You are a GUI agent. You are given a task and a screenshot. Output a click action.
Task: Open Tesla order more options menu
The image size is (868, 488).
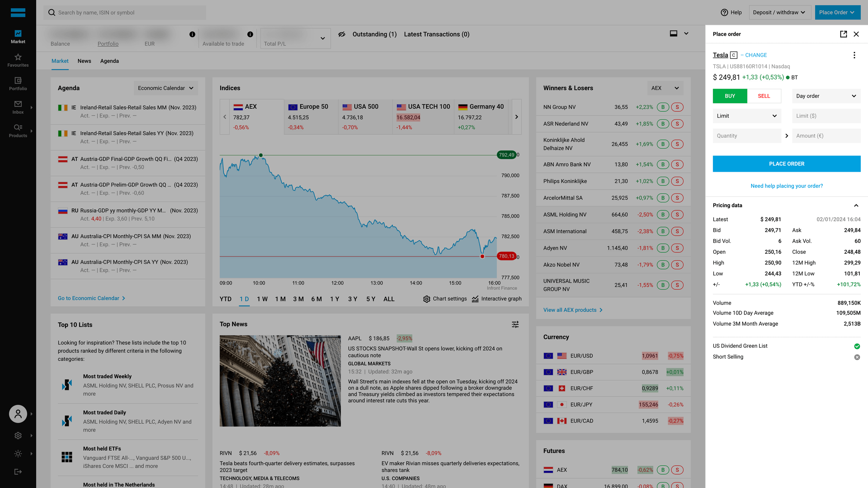coord(854,55)
